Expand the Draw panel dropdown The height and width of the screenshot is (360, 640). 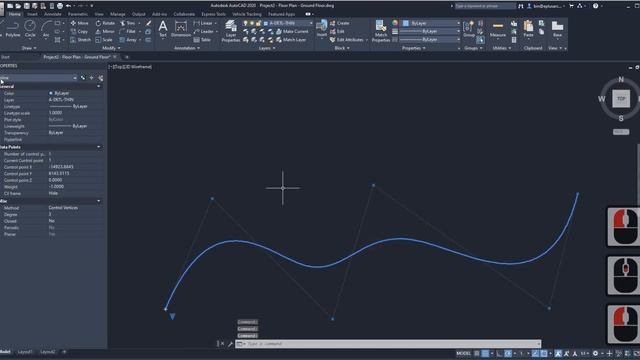[29, 48]
